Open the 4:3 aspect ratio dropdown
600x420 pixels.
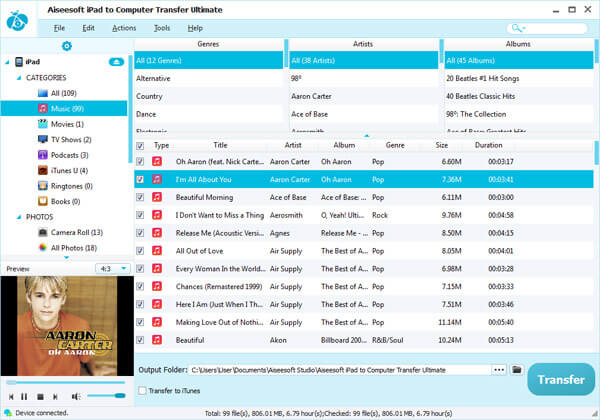click(112, 269)
